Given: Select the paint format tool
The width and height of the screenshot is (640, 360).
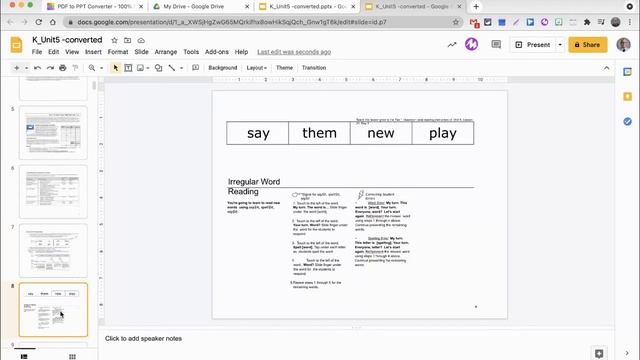Looking at the screenshot, I should (x=75, y=68).
